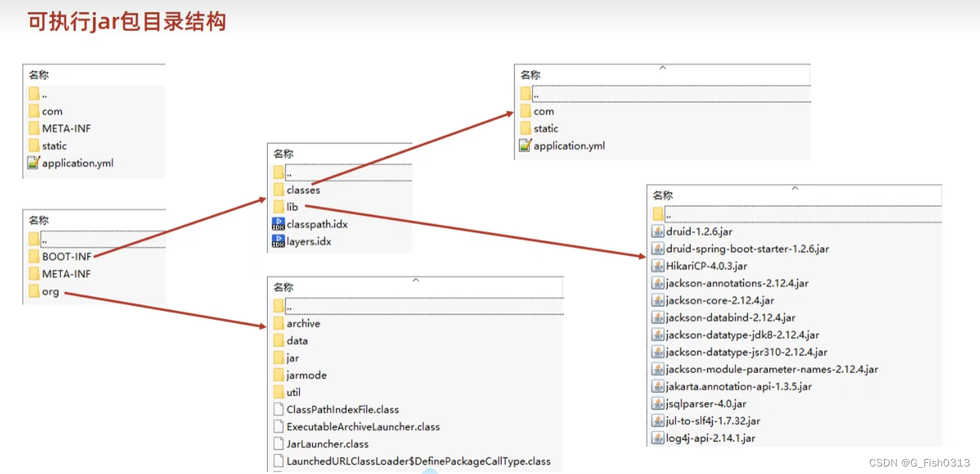Viewport: 980px width, 474px height.
Task: Open the jarmode folder icon
Action: (279, 375)
